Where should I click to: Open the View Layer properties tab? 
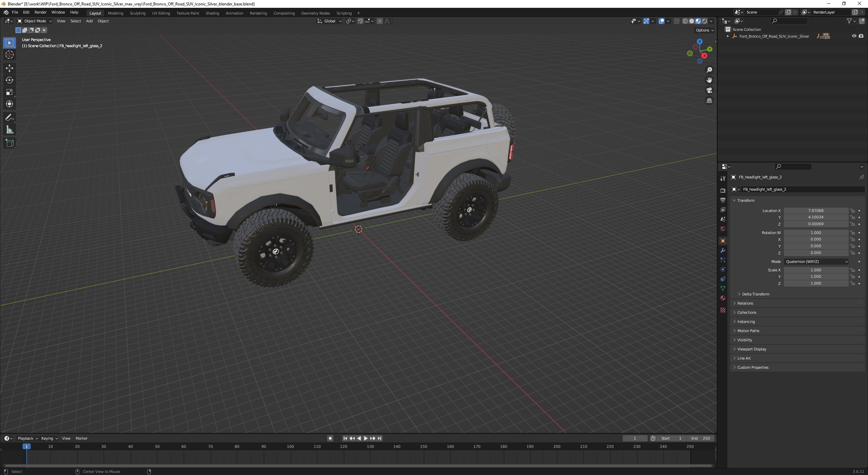pyautogui.click(x=723, y=210)
